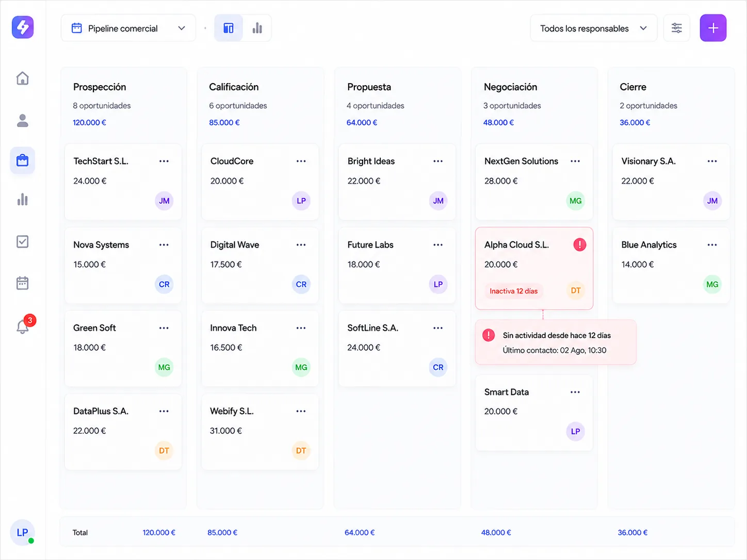Open options menu for Visionary S.A. card

click(x=712, y=161)
